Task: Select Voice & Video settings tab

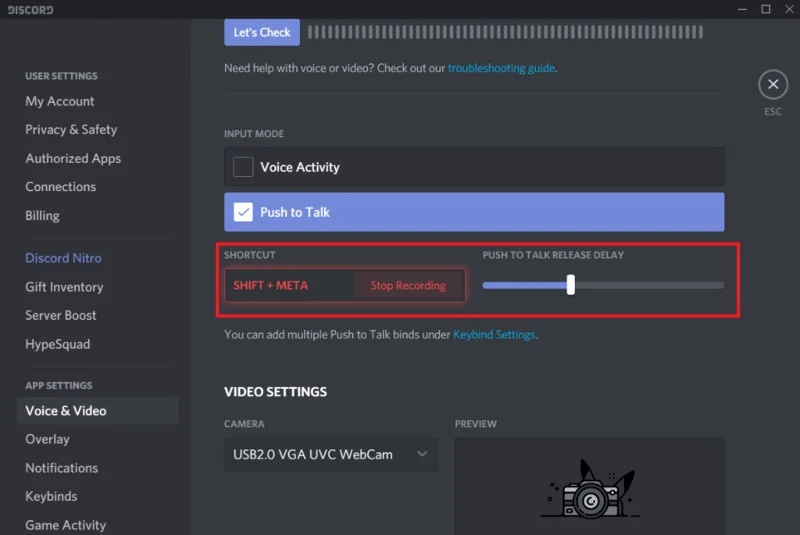Action: tap(98, 411)
